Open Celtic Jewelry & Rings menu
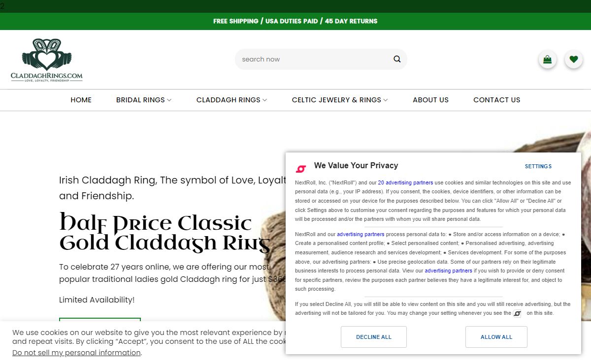Image resolution: width=591 pixels, height=364 pixels. (336, 100)
